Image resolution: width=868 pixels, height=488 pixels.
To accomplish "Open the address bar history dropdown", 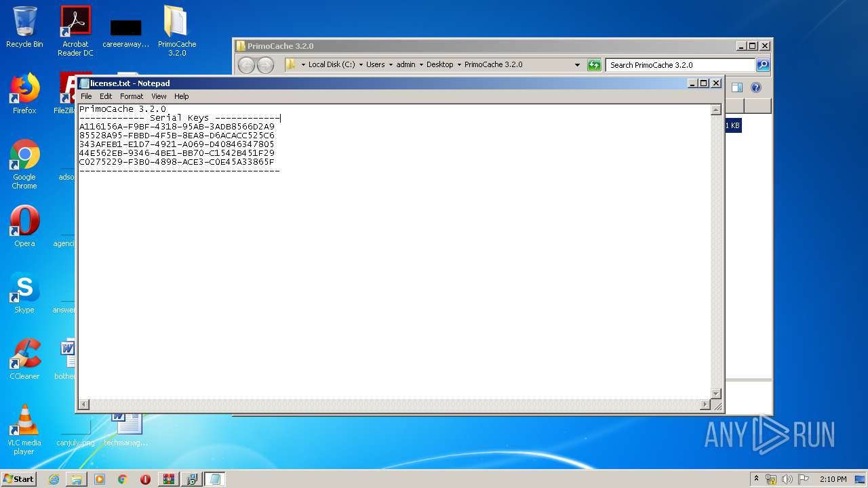I will tap(577, 65).
